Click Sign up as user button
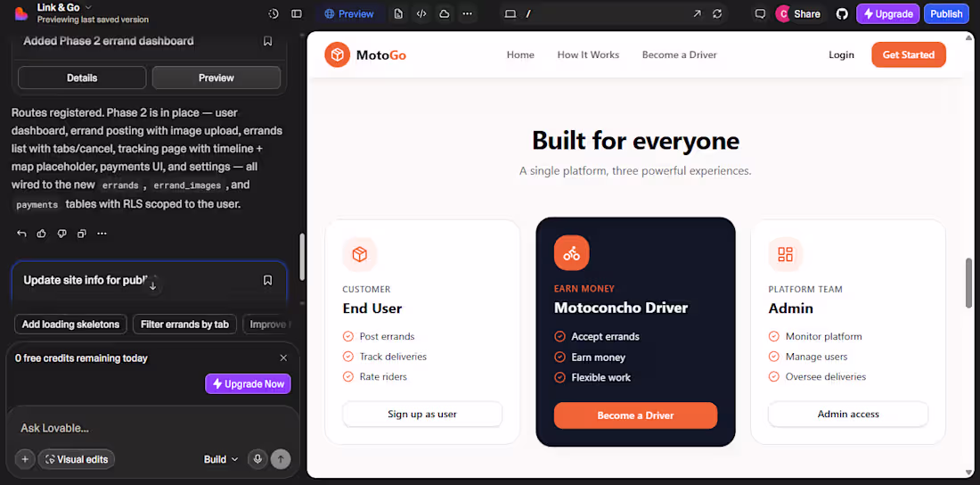Screen dimensions: 980x485 (422, 415)
